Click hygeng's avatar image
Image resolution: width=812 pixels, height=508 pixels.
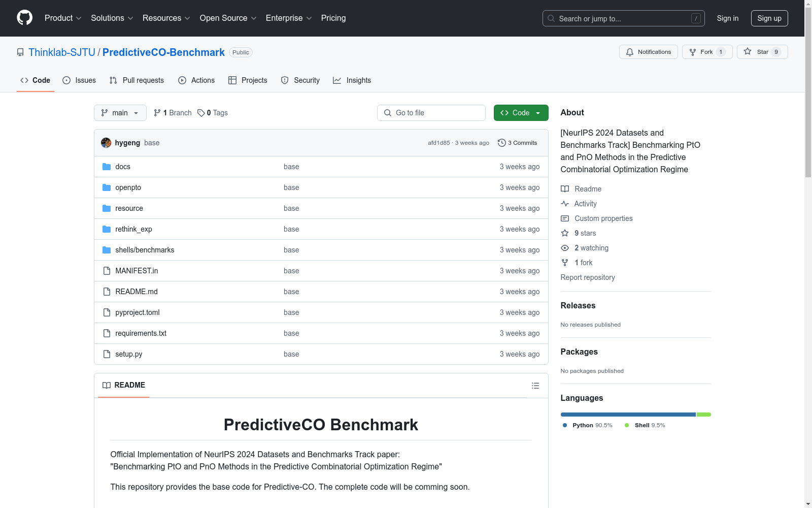tap(106, 143)
